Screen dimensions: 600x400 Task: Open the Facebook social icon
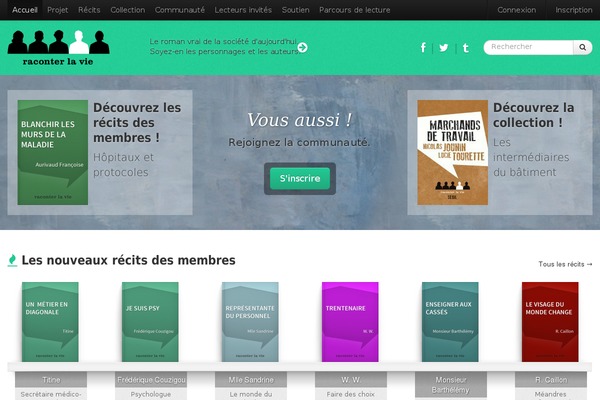point(423,47)
